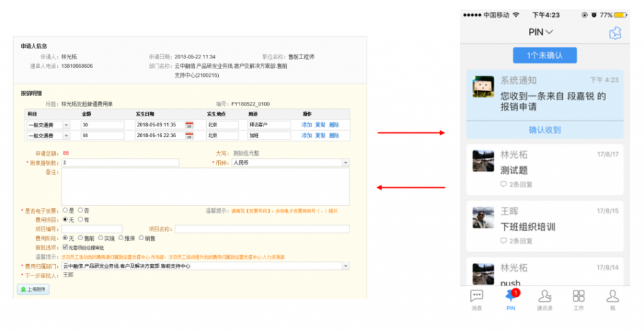Image resolution: width=644 pixels, height=332 pixels.
Task: Expand the PIN title dropdown chevron
Action: (549, 32)
